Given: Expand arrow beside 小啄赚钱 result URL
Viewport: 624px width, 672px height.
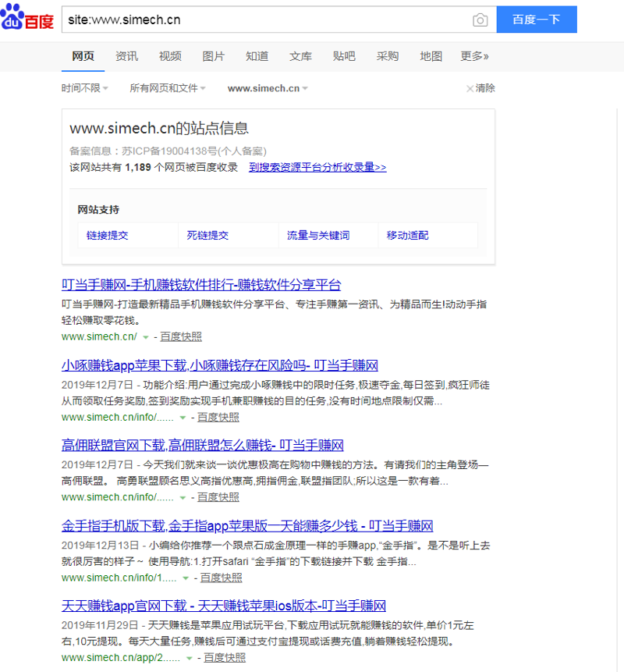Looking at the screenshot, I should 183,418.
